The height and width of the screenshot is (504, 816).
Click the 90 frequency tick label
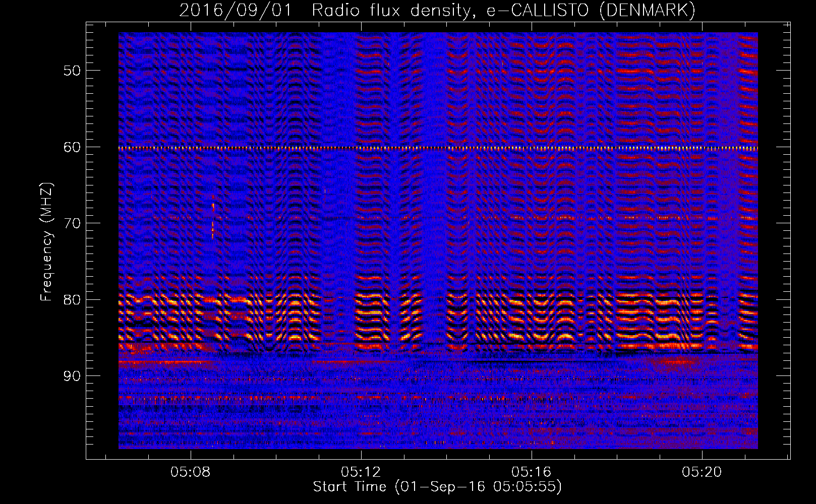(72, 376)
